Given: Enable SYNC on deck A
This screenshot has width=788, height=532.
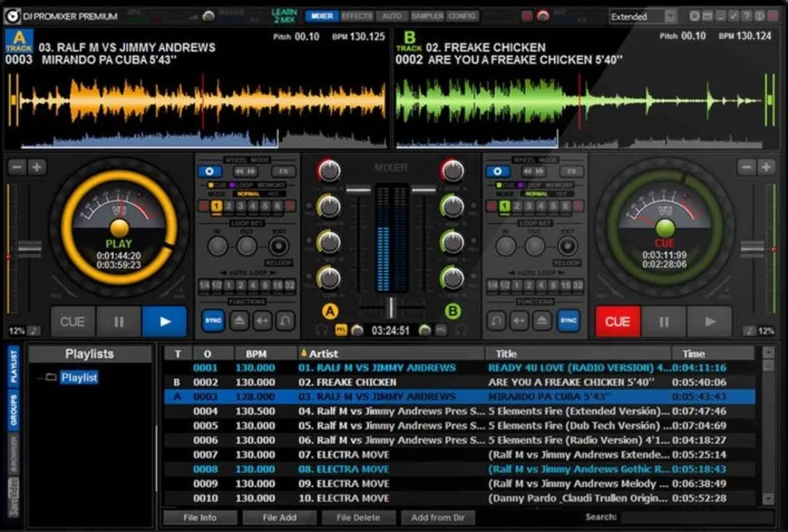Looking at the screenshot, I should 213,320.
